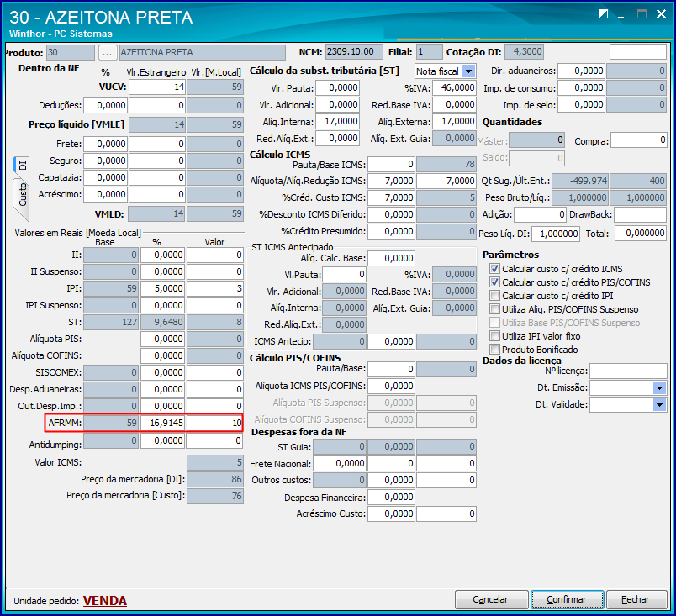Click Alíq. Calc. Base field
The image size is (676, 616).
pyautogui.click(x=392, y=259)
